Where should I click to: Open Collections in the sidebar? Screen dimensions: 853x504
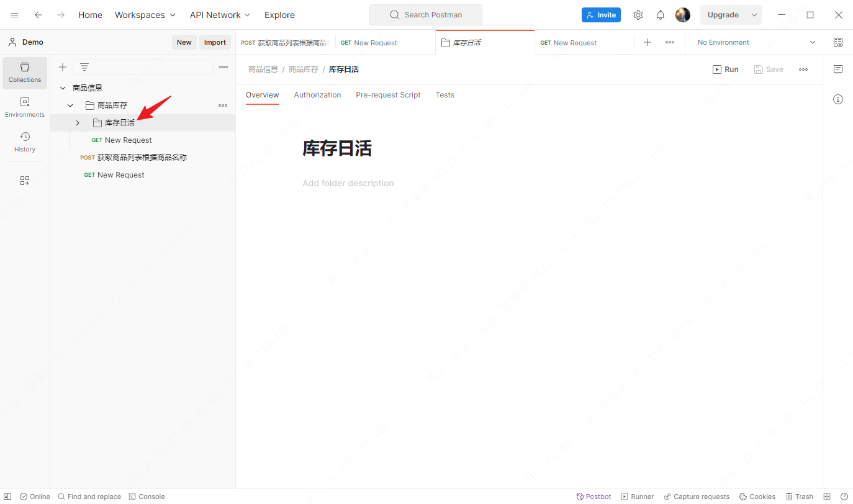click(x=25, y=73)
